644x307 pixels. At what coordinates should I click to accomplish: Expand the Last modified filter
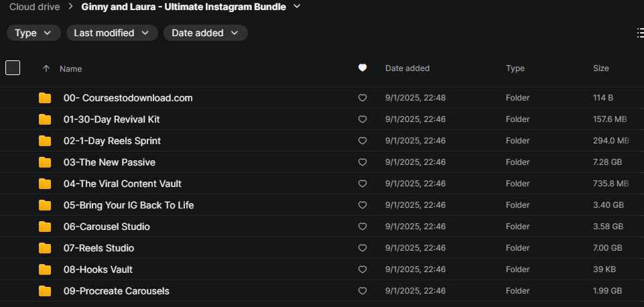coord(112,33)
